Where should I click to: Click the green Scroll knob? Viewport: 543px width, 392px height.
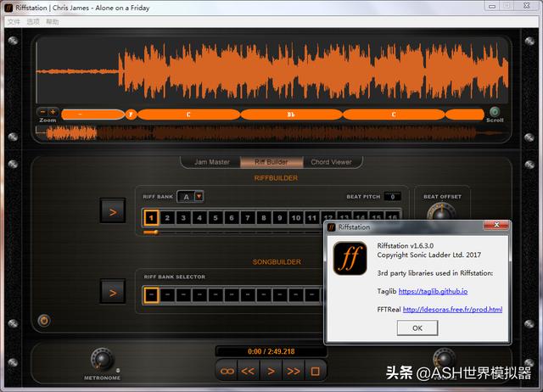[x=495, y=111]
